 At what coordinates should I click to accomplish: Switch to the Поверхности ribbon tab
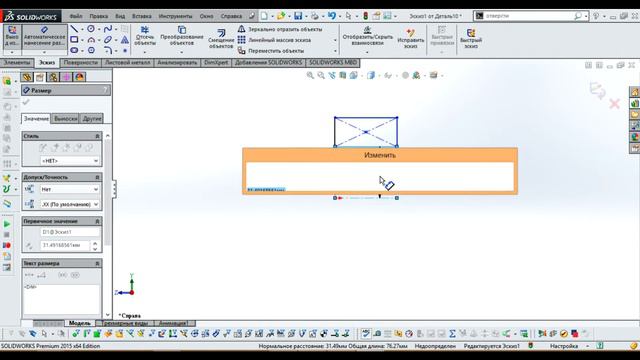(81, 62)
